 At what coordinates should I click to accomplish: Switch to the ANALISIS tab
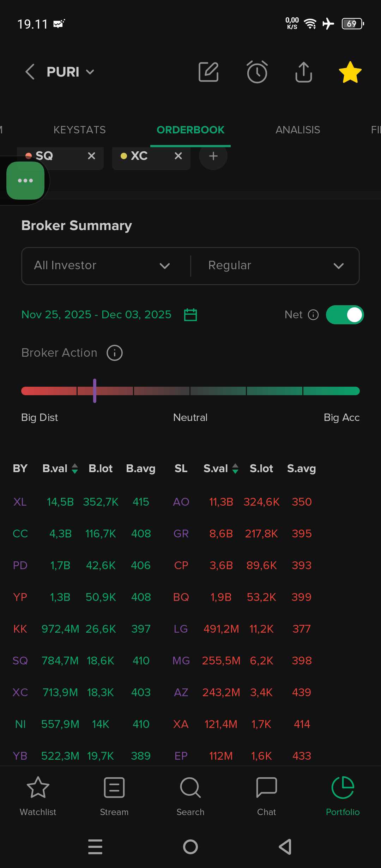click(x=297, y=130)
